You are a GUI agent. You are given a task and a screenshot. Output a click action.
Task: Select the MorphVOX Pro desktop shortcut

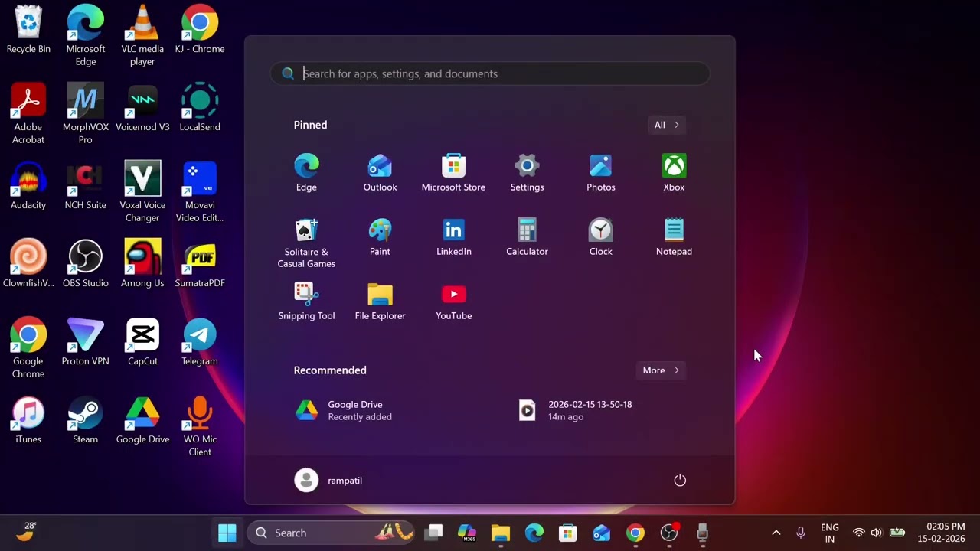85,114
